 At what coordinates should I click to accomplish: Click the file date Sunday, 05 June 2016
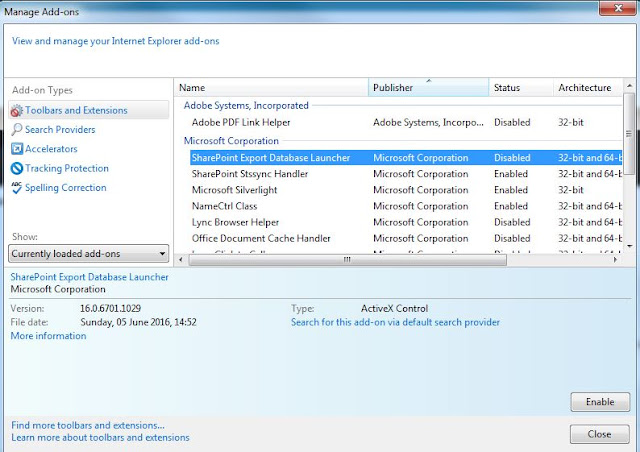(138, 322)
